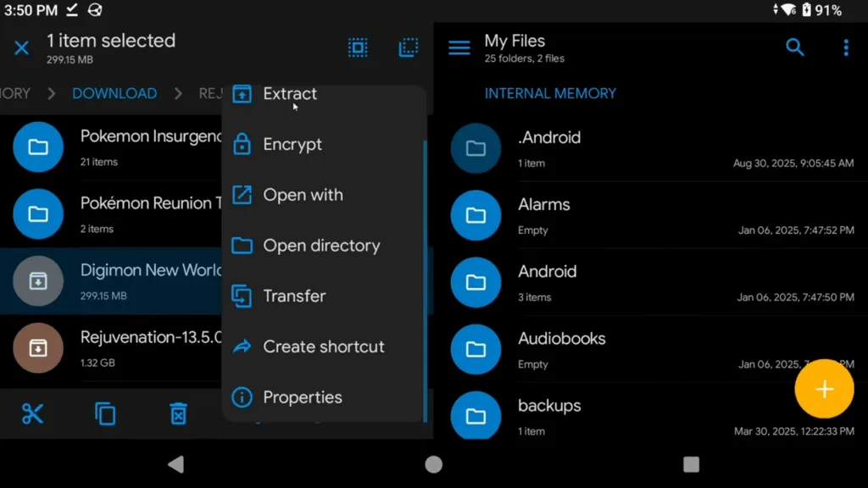
Task: View Properties of the selected file
Action: click(x=302, y=397)
